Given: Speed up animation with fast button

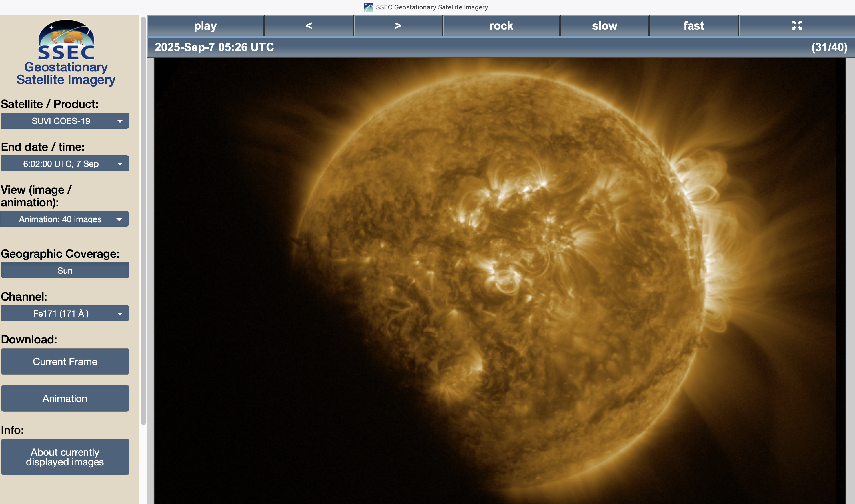Looking at the screenshot, I should coord(693,25).
